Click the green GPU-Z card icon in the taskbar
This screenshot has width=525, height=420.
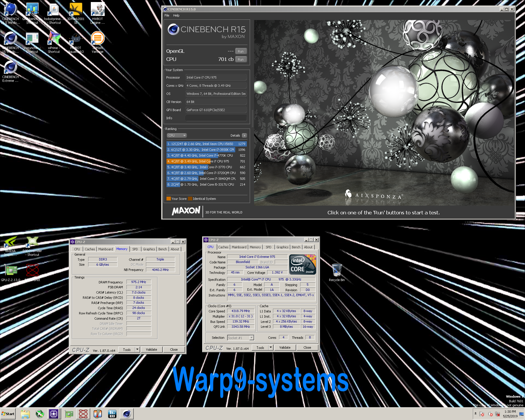(x=69, y=414)
